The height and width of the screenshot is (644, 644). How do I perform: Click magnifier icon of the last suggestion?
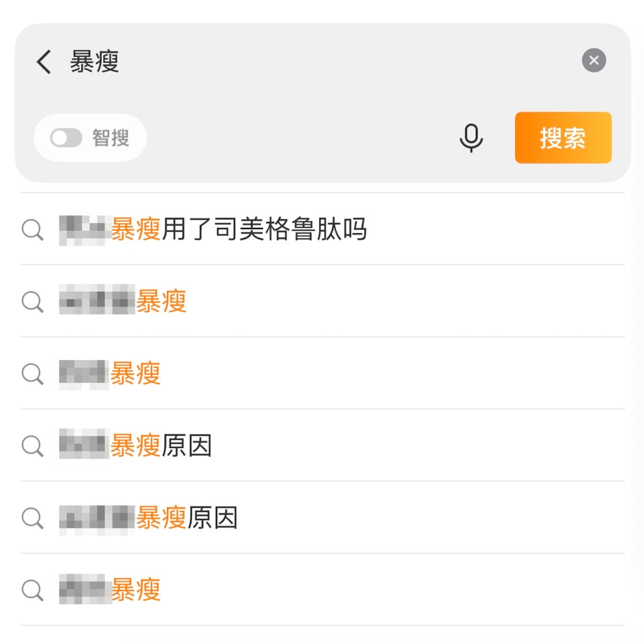tap(32, 590)
